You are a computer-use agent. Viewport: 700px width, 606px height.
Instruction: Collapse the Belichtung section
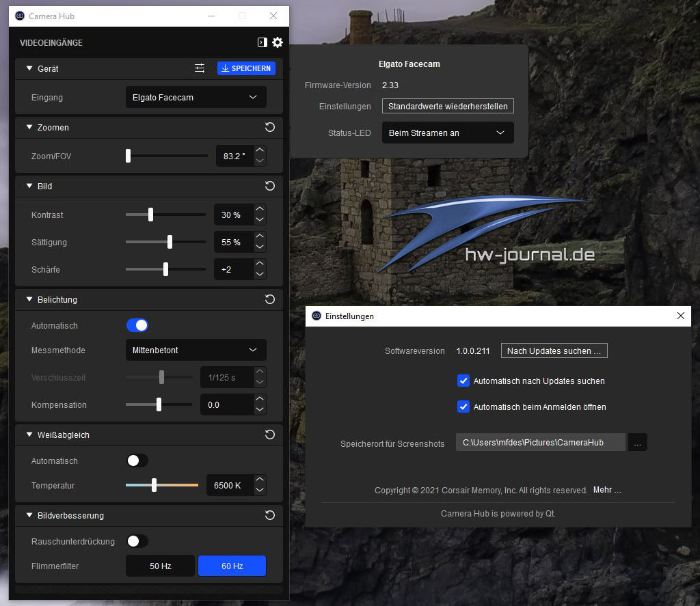pyautogui.click(x=29, y=299)
